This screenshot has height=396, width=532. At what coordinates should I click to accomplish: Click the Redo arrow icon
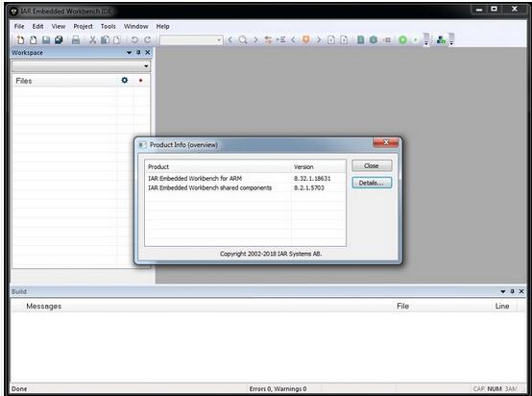pos(147,40)
